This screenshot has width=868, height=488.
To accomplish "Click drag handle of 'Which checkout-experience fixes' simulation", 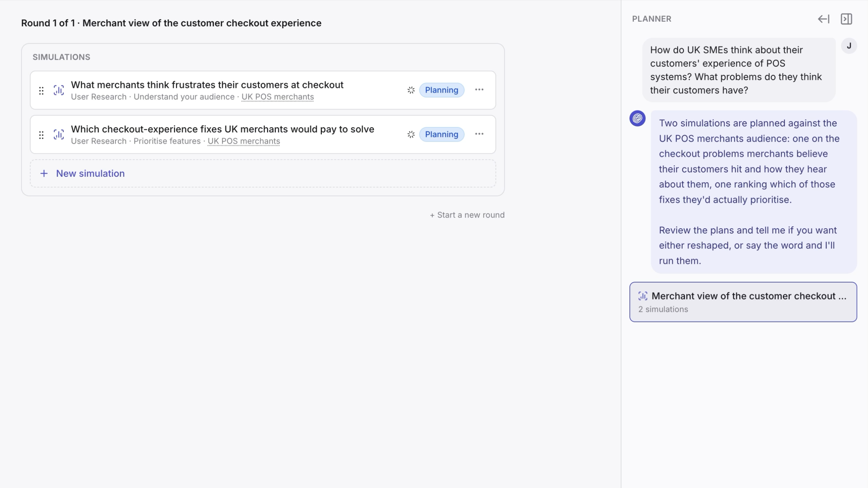I will point(41,135).
